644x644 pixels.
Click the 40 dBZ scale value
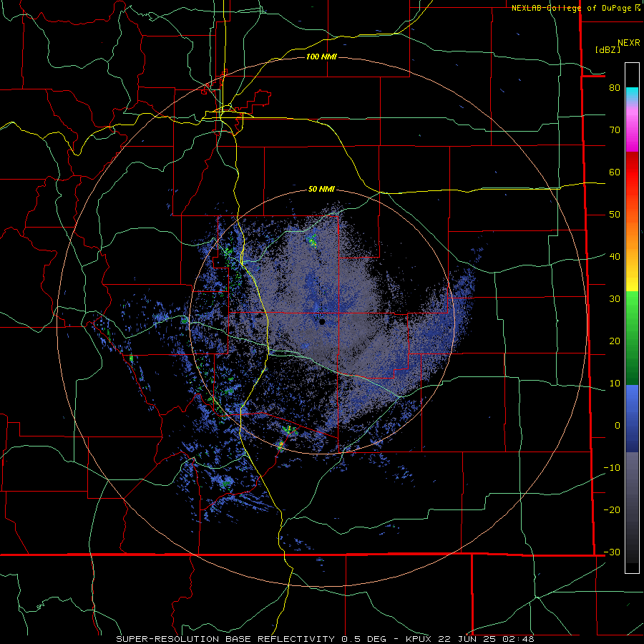(x=615, y=257)
